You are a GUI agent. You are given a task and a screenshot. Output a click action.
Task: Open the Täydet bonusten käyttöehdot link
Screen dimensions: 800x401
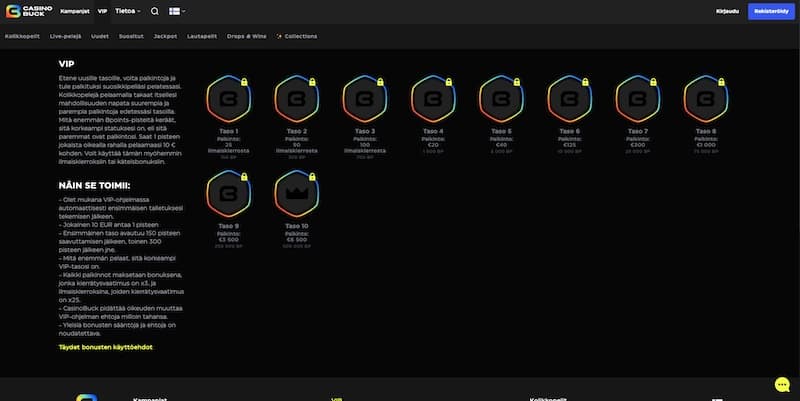click(106, 347)
